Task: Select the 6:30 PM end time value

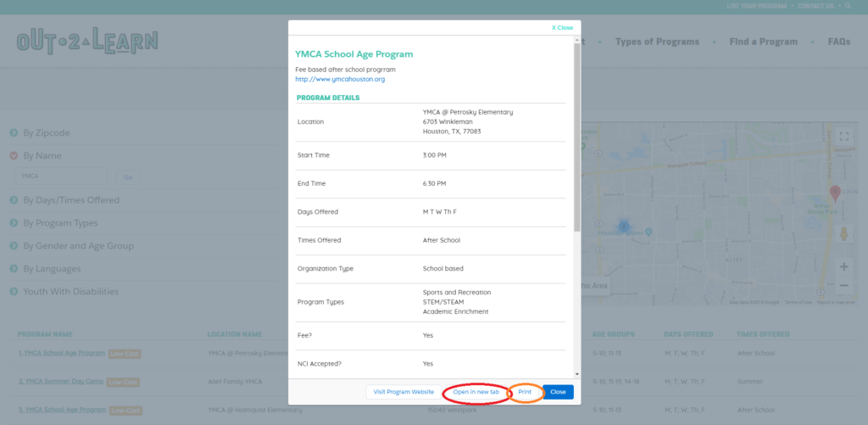Action: pos(435,183)
